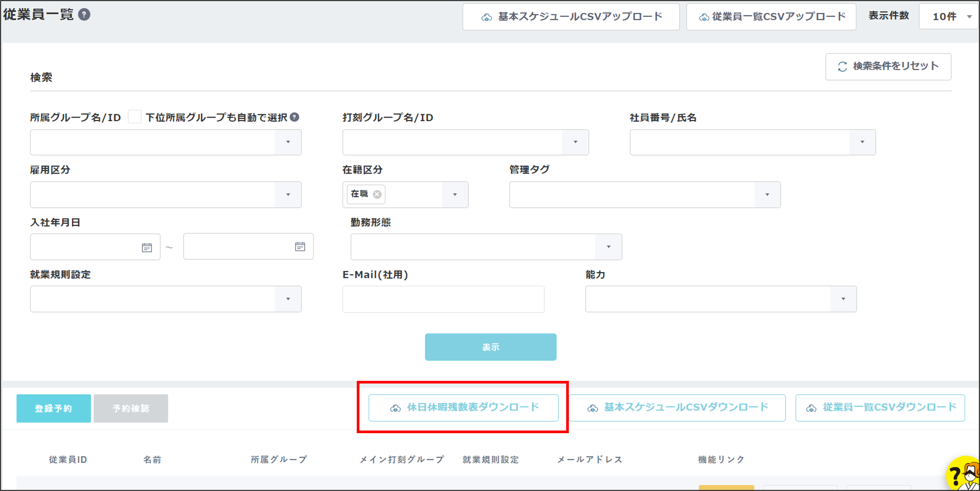Open end date calendar icon for 入社年月日
980x491 pixels.
[x=300, y=247]
